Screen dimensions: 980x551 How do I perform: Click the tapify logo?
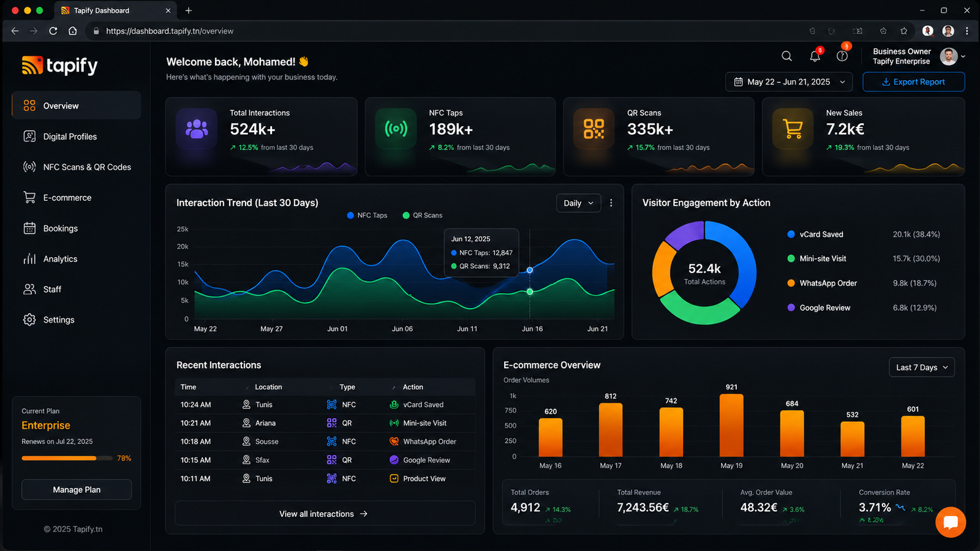pyautogui.click(x=60, y=66)
